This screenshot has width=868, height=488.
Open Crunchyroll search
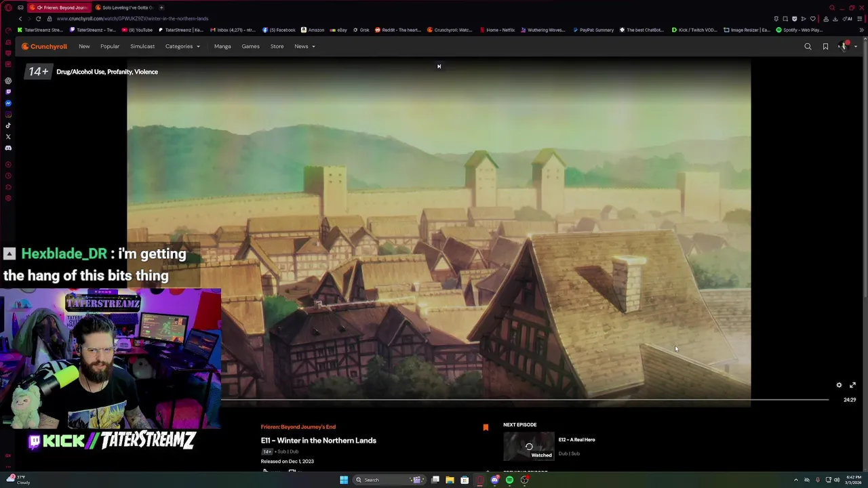808,47
